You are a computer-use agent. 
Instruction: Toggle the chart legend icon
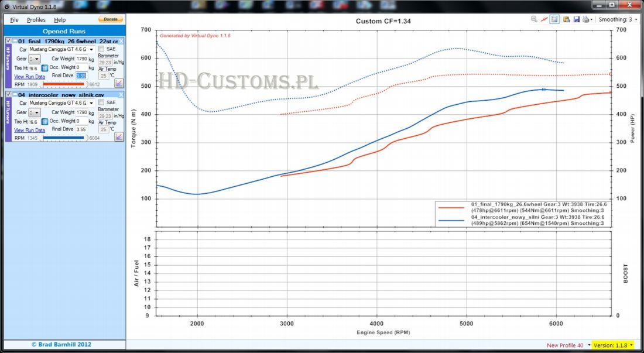pyautogui.click(x=554, y=19)
